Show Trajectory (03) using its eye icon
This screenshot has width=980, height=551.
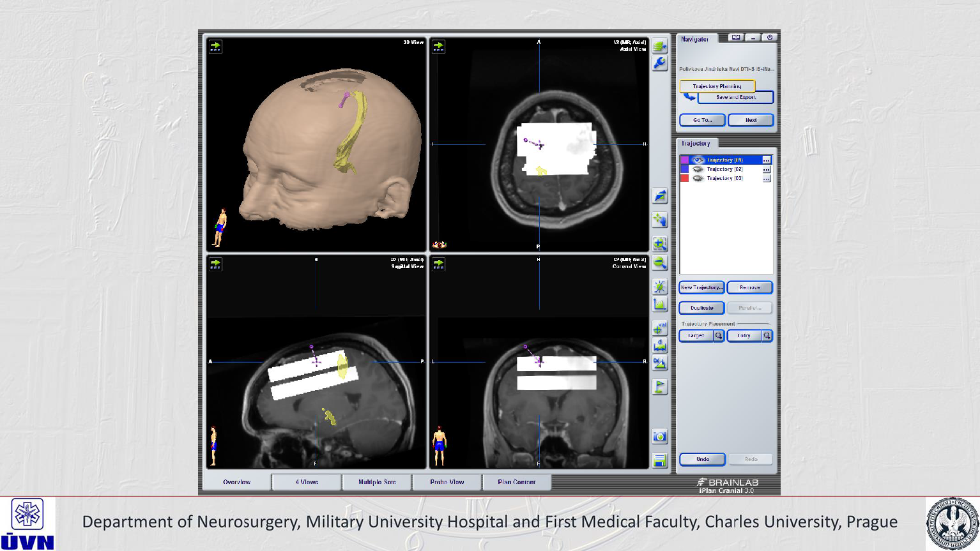[x=698, y=178]
